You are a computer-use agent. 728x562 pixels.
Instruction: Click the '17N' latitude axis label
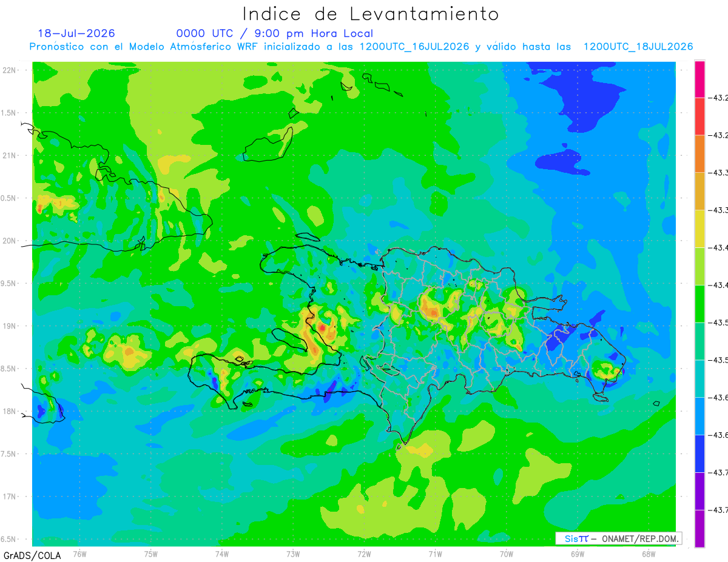pyautogui.click(x=9, y=497)
